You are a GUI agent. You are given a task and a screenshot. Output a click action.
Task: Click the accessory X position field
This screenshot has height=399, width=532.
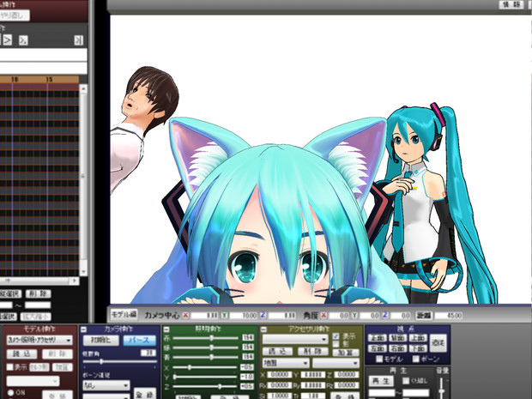[279, 375]
